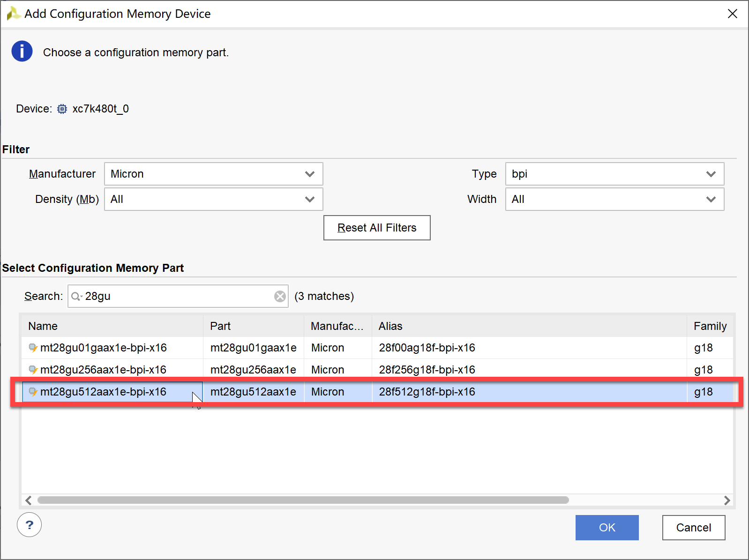Cancel the dialog
749x560 pixels.
pyautogui.click(x=693, y=528)
